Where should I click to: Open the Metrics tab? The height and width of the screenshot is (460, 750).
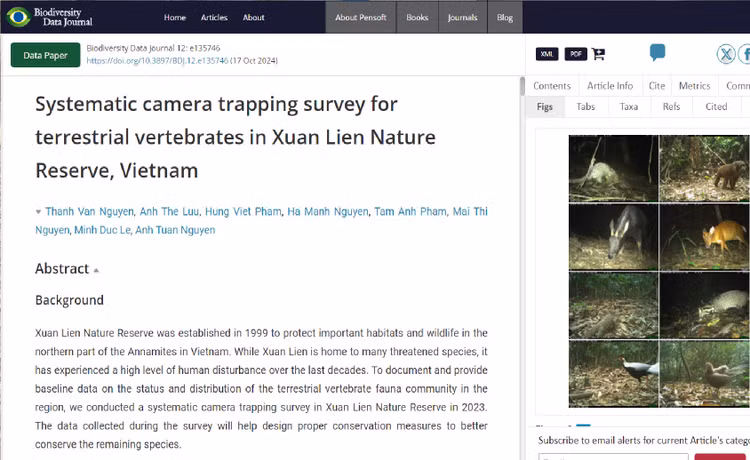[694, 86]
